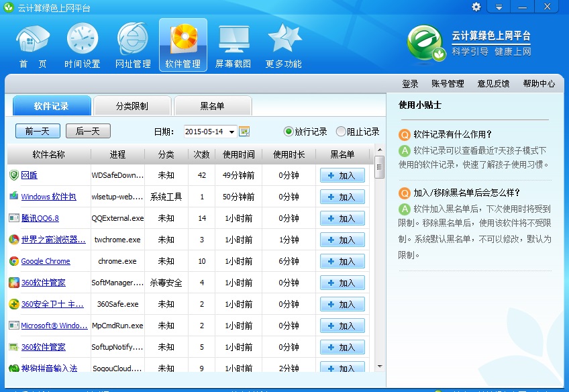Open 360软件管家 link for SoftupNotify process
Screen dimensions: 569x392
pyautogui.click(x=43, y=346)
